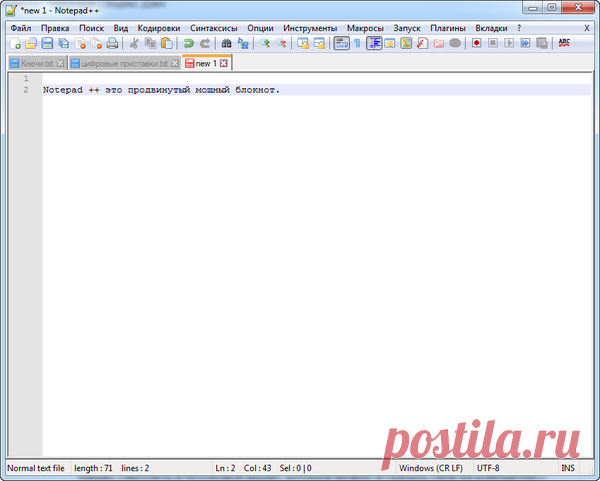Toggle synchronized horizontal scrolling icon
Screen dimensions: 600x481
(319, 43)
